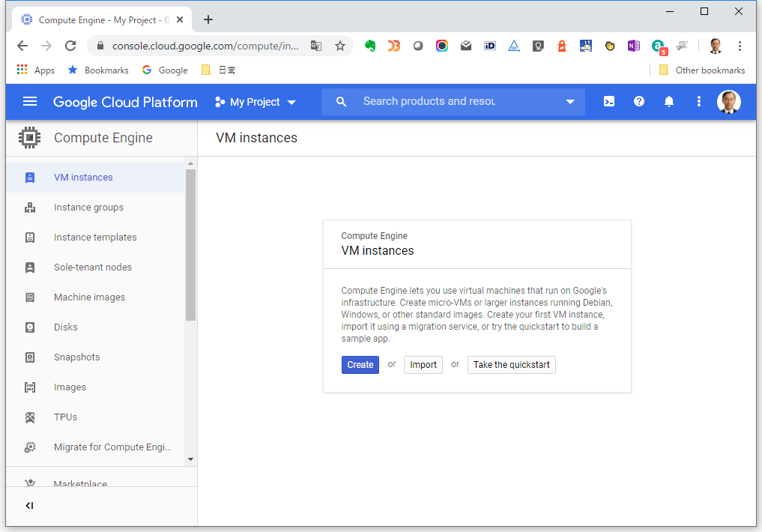Click the blue Create button
This screenshot has width=762, height=532.
tap(360, 365)
